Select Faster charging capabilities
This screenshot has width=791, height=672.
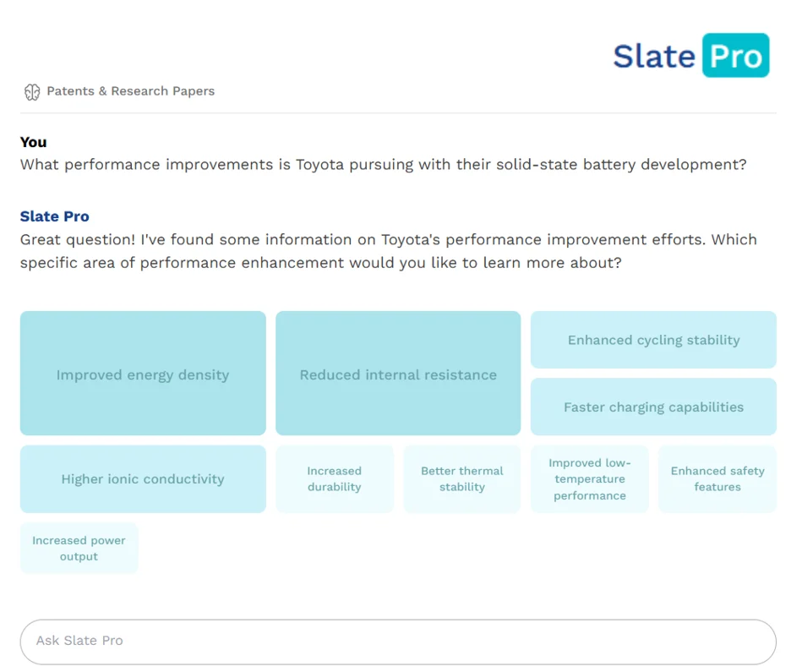coord(653,407)
